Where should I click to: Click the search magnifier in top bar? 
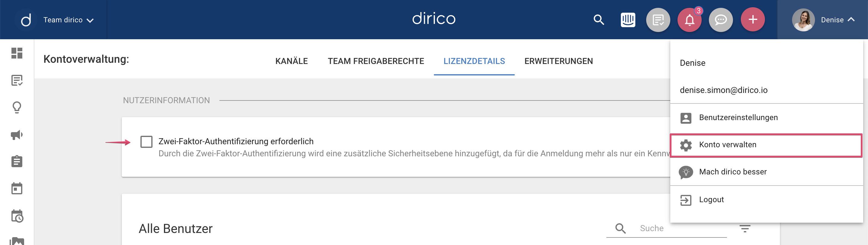pyautogui.click(x=599, y=20)
